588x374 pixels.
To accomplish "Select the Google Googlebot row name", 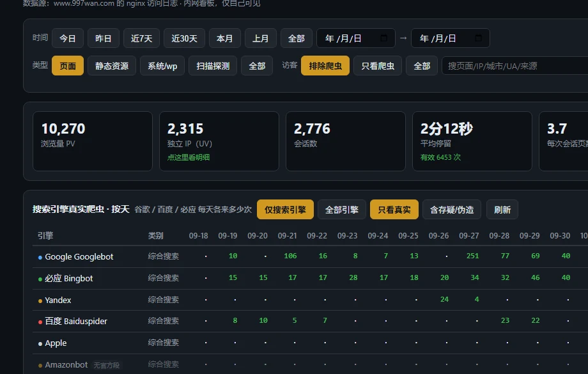I will pyautogui.click(x=79, y=256).
